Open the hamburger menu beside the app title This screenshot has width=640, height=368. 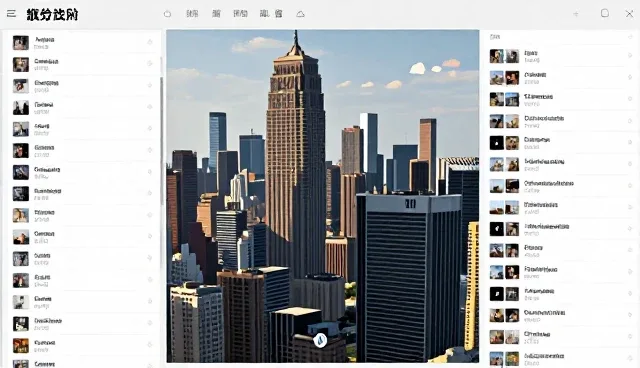[11, 14]
